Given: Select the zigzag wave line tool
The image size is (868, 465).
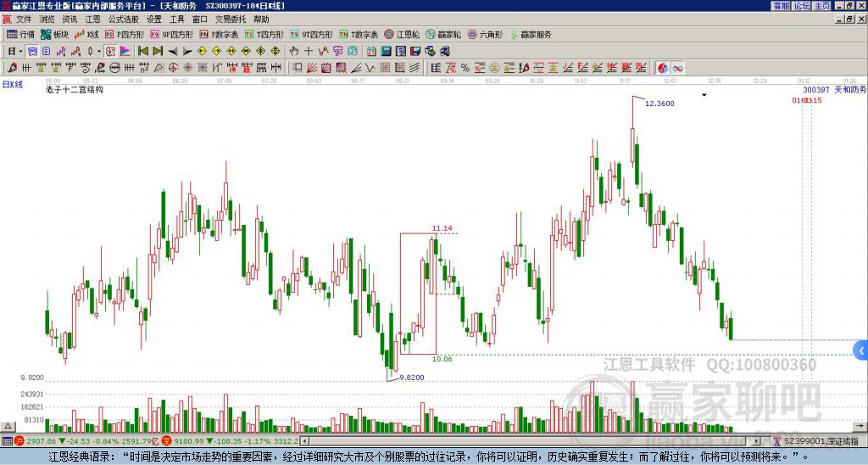Looking at the screenshot, I should 370,68.
